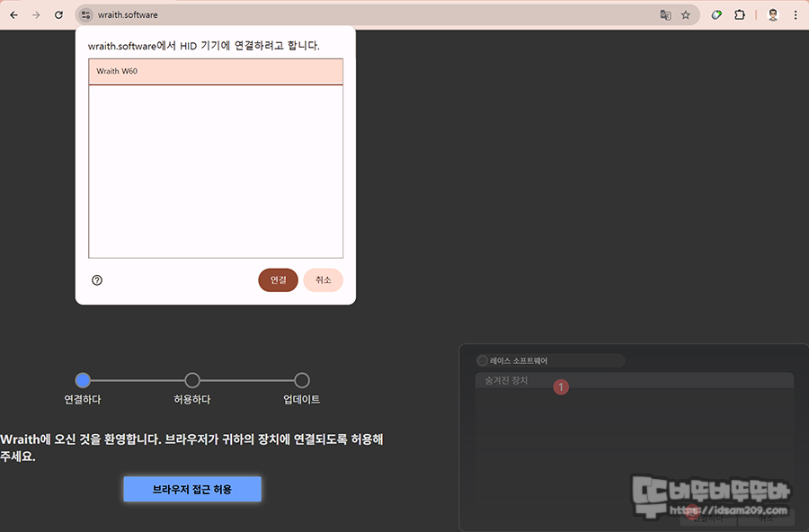This screenshot has width=809, height=532.
Task: Select the 숨겨진 장치 row in the preview
Action: 634,380
